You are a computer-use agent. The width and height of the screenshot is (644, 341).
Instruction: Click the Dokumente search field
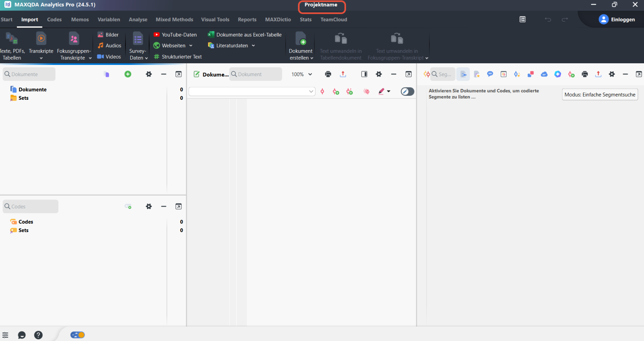[x=29, y=74]
